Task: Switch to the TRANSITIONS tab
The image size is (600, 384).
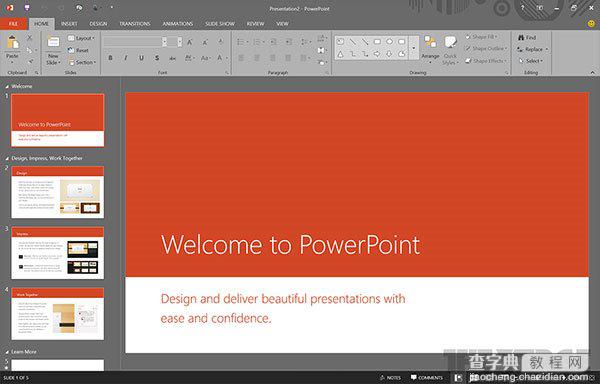Action: (x=135, y=24)
